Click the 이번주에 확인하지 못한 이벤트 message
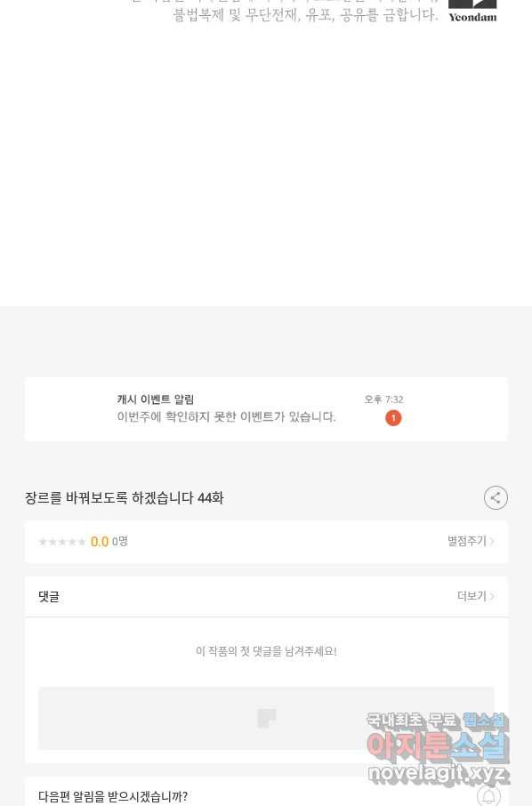The image size is (532, 806). 226,416
